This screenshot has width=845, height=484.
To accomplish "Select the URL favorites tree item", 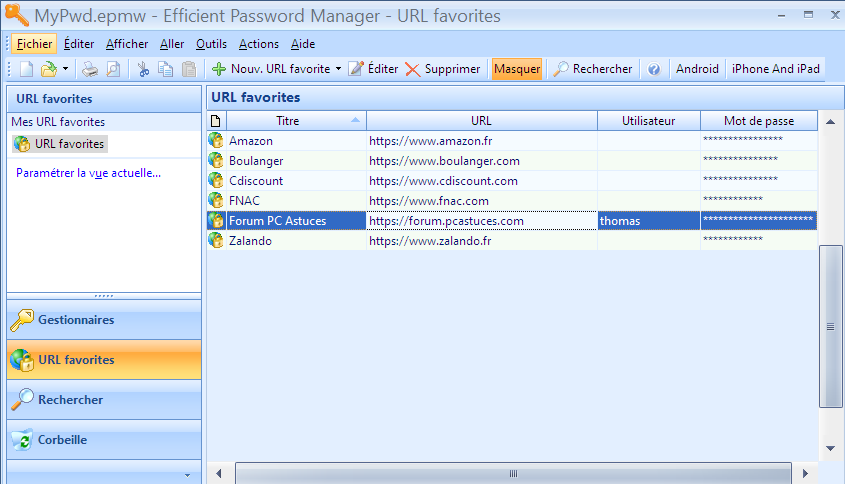I will (x=69, y=144).
